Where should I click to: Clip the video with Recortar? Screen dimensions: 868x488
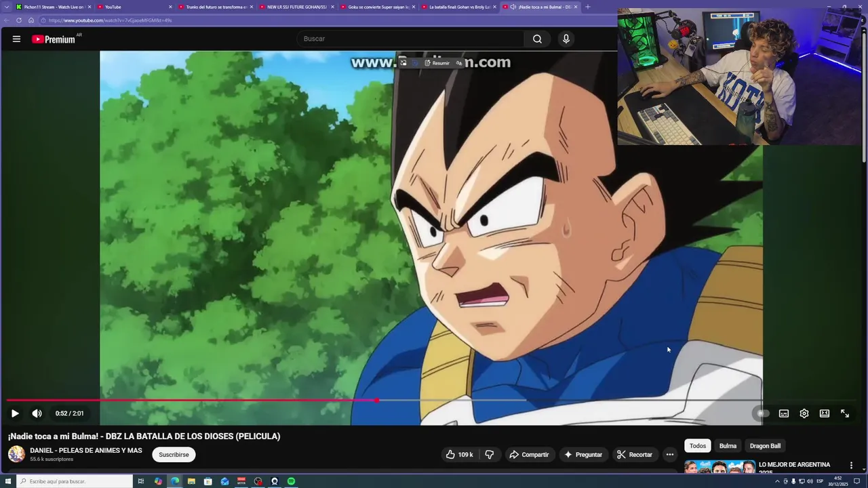tap(634, 455)
